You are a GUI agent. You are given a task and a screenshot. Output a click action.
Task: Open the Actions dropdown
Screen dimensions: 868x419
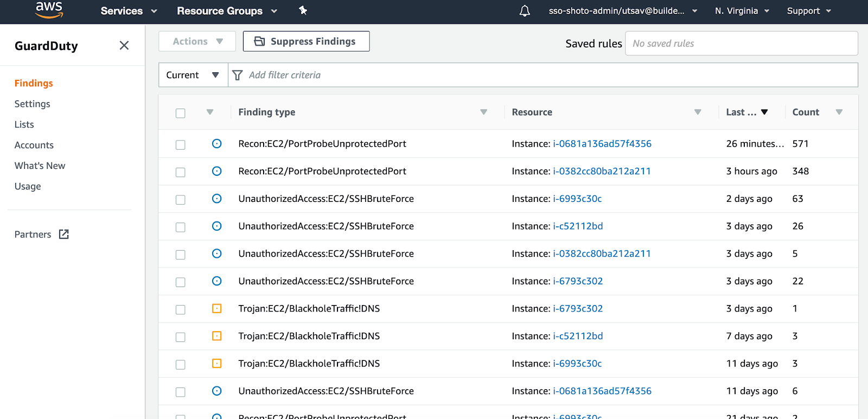pyautogui.click(x=197, y=41)
